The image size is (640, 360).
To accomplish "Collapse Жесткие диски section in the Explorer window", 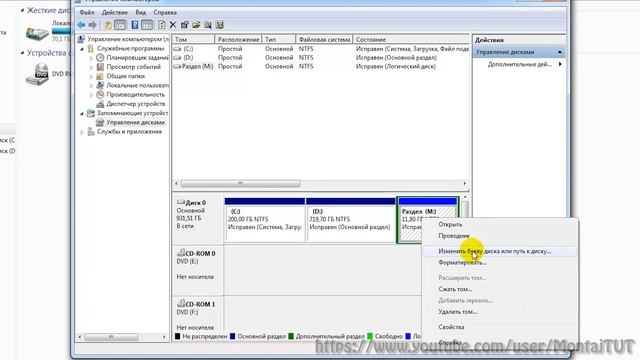I will 22,10.
